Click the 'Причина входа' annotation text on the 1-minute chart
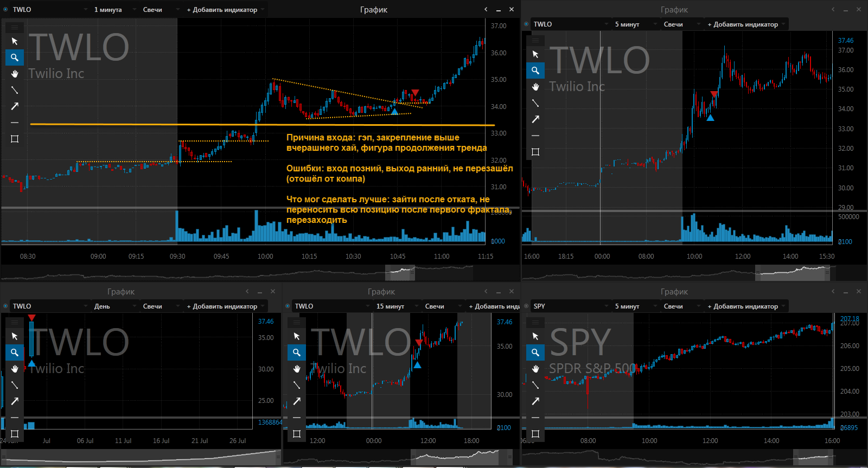 [386, 143]
